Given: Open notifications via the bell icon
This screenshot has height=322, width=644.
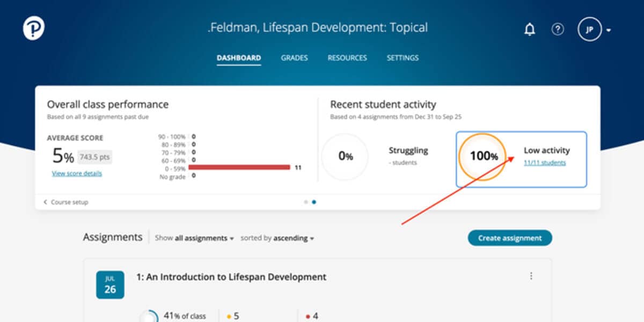Looking at the screenshot, I should (x=529, y=30).
